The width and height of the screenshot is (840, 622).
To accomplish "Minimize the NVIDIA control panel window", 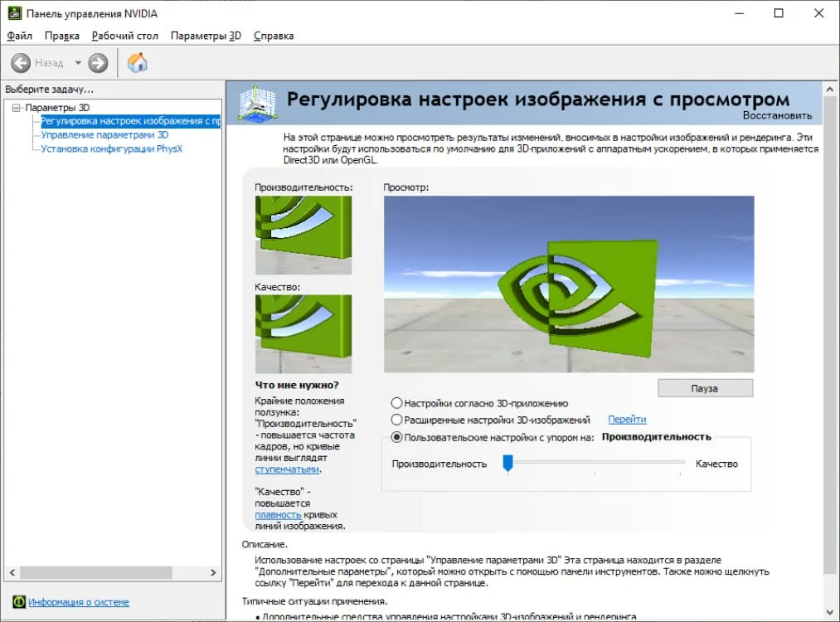I will [x=740, y=13].
